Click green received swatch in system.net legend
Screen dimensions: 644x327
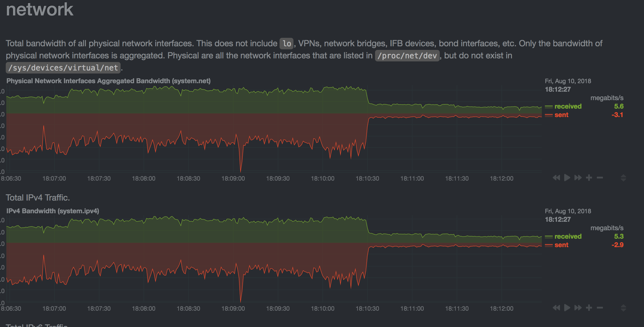549,107
